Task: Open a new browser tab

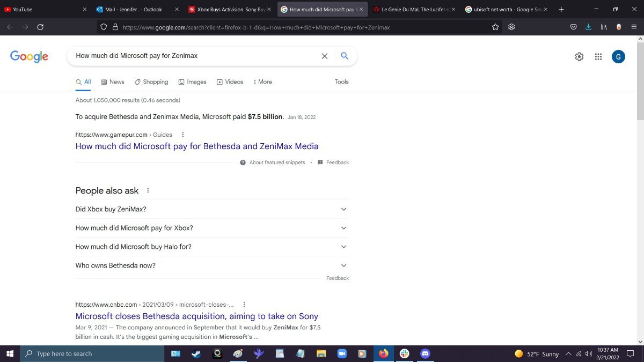Action: 561,9
